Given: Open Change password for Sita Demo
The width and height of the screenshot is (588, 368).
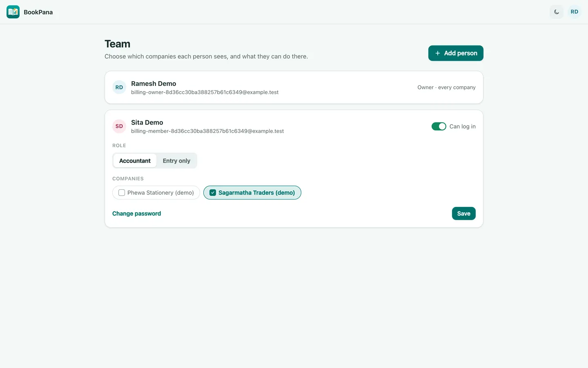Looking at the screenshot, I should tap(136, 213).
